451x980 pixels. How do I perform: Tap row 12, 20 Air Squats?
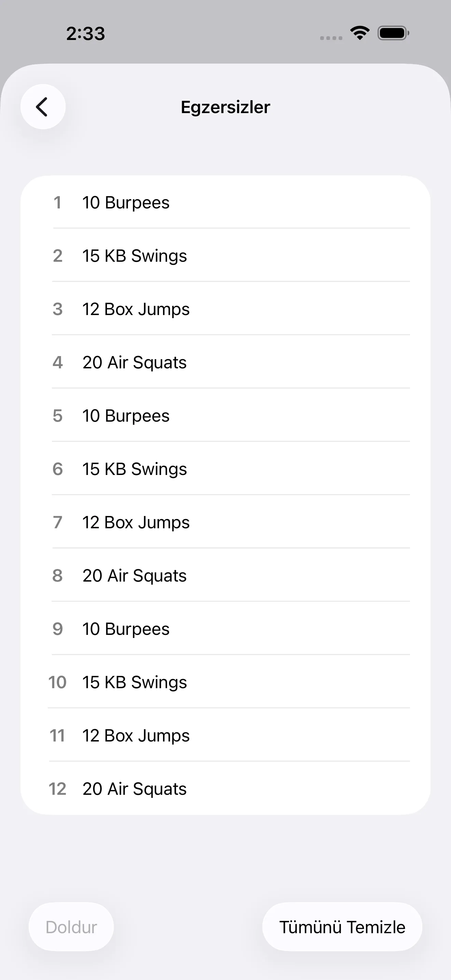click(225, 788)
